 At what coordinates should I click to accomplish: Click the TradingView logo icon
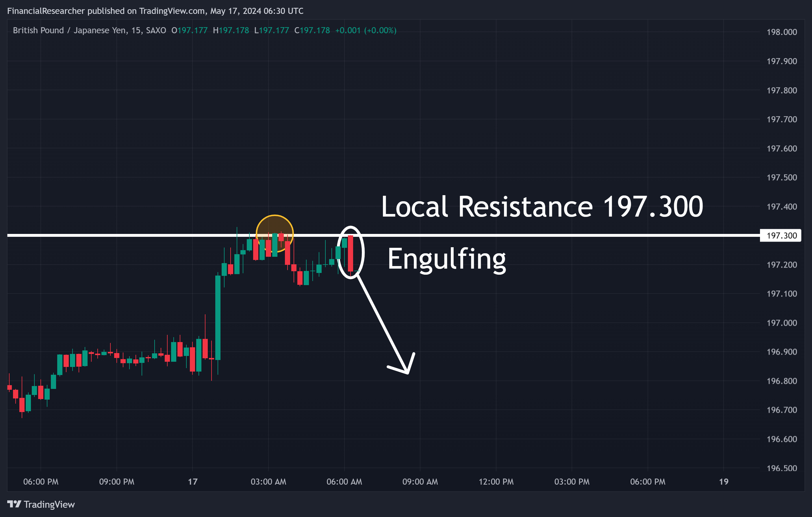coord(14,504)
